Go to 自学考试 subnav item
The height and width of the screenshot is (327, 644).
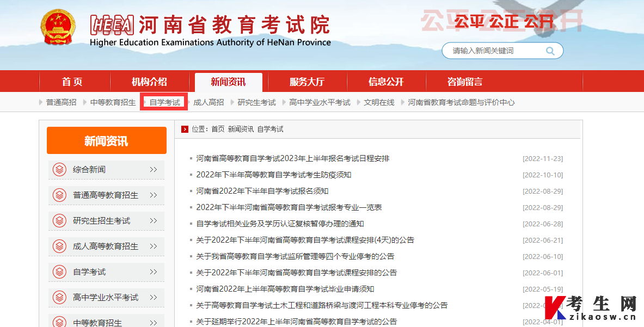(x=165, y=103)
